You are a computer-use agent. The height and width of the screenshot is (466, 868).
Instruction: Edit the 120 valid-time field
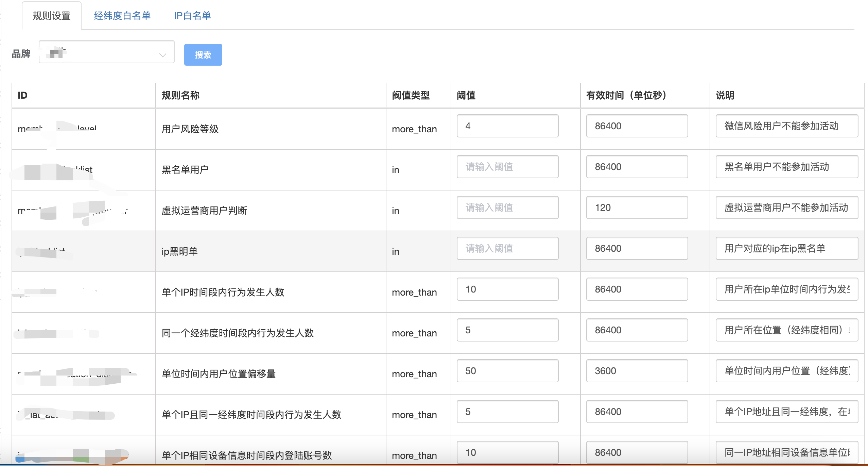[x=637, y=207]
